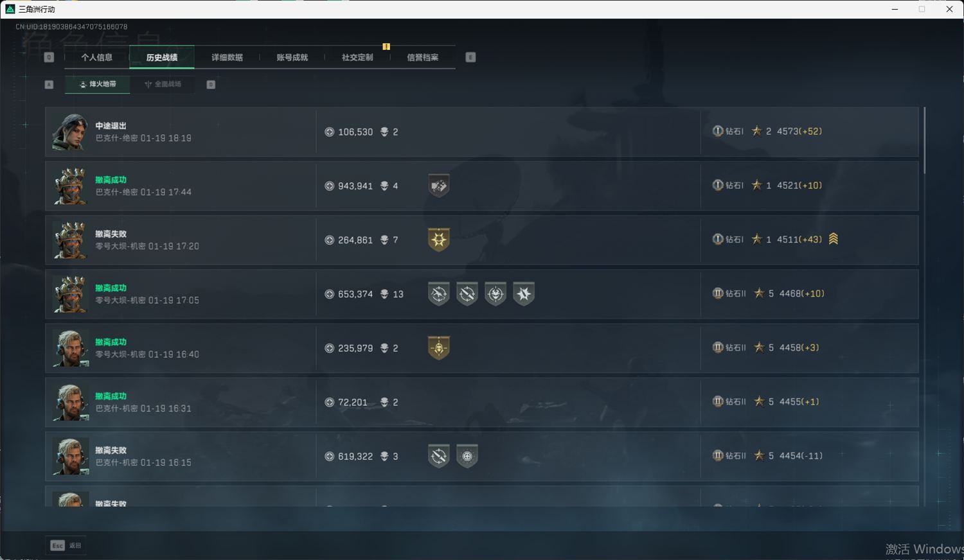Click the E key next-tab button
This screenshot has height=560, width=964.
click(470, 57)
